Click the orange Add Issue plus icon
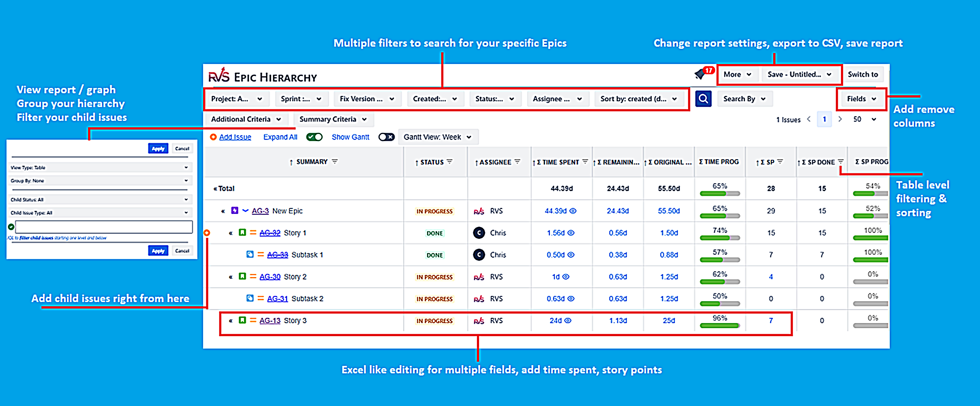The width and height of the screenshot is (980, 406). 214,137
